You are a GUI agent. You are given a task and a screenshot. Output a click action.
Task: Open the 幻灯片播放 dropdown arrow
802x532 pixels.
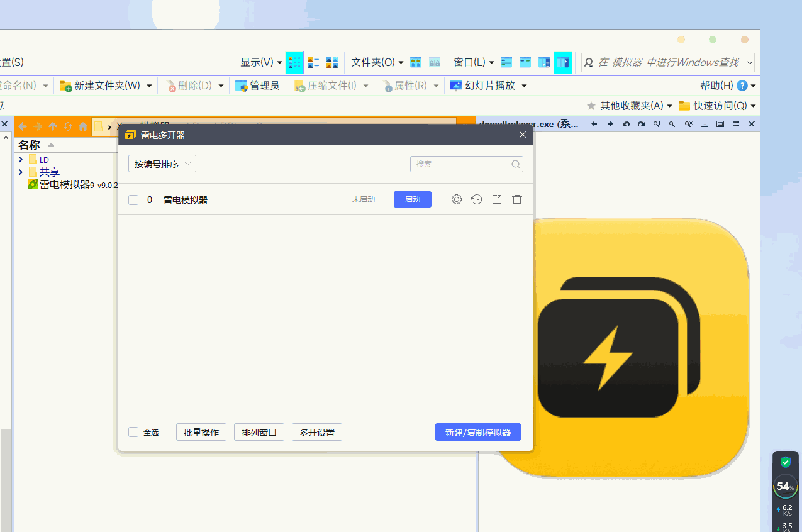click(x=524, y=86)
